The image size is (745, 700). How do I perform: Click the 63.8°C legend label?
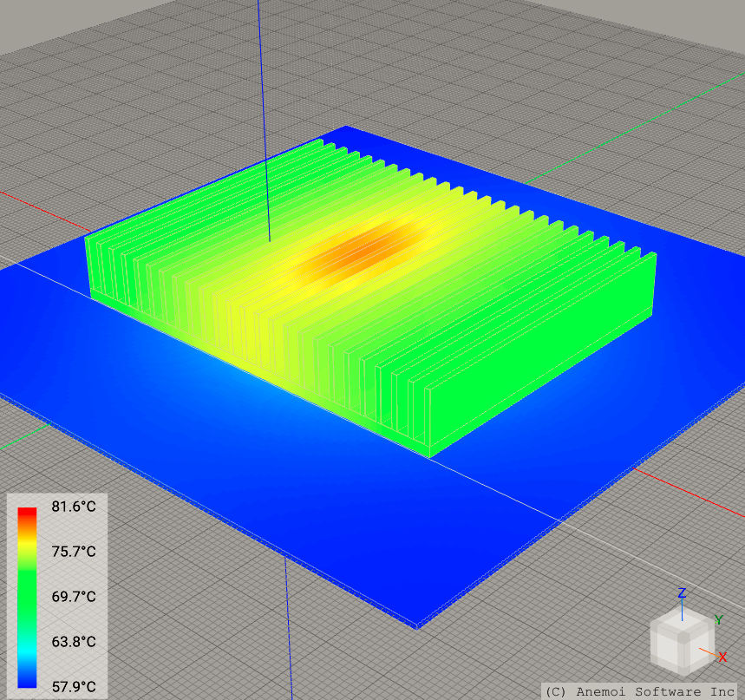[x=74, y=642]
